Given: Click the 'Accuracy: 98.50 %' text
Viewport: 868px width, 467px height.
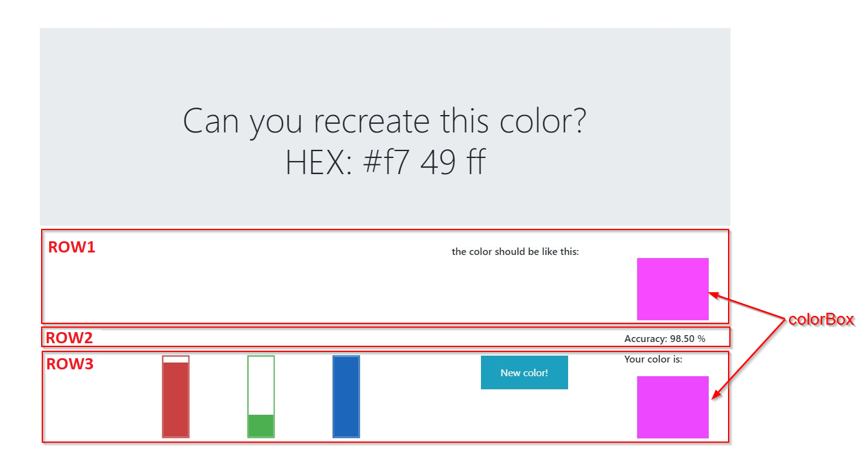Looking at the screenshot, I should pyautogui.click(x=666, y=339).
